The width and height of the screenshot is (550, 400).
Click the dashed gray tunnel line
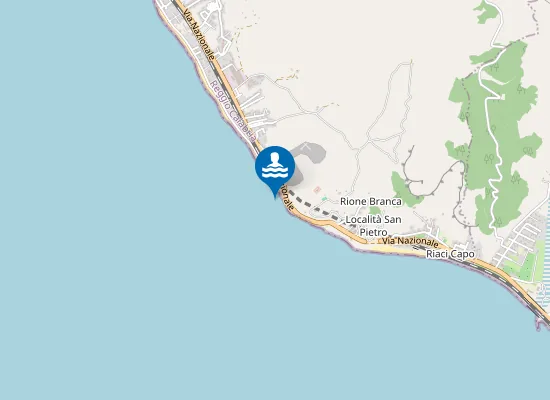pyautogui.click(x=314, y=207)
